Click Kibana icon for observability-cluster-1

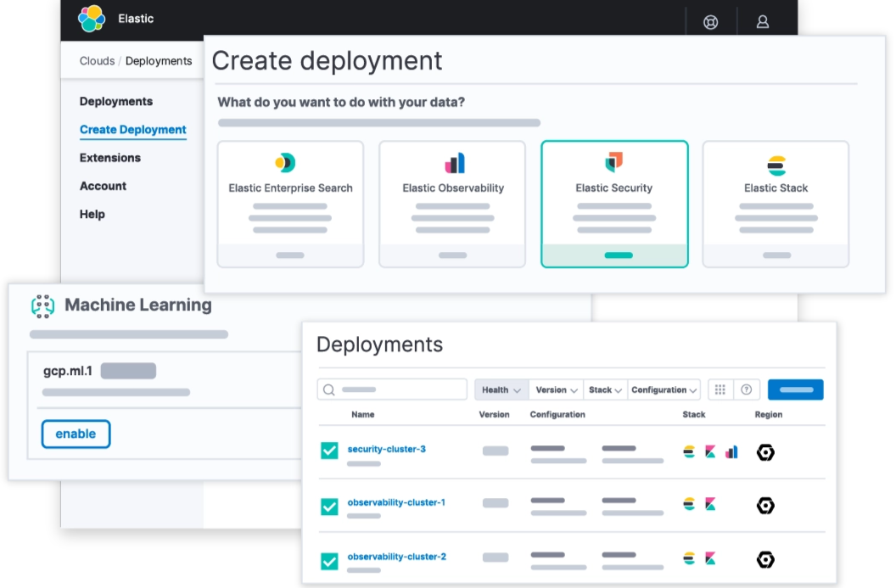(710, 504)
